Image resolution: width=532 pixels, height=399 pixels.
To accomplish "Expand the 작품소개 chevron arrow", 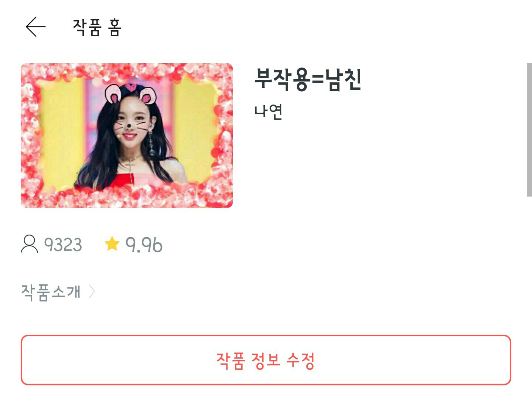I will click(92, 291).
